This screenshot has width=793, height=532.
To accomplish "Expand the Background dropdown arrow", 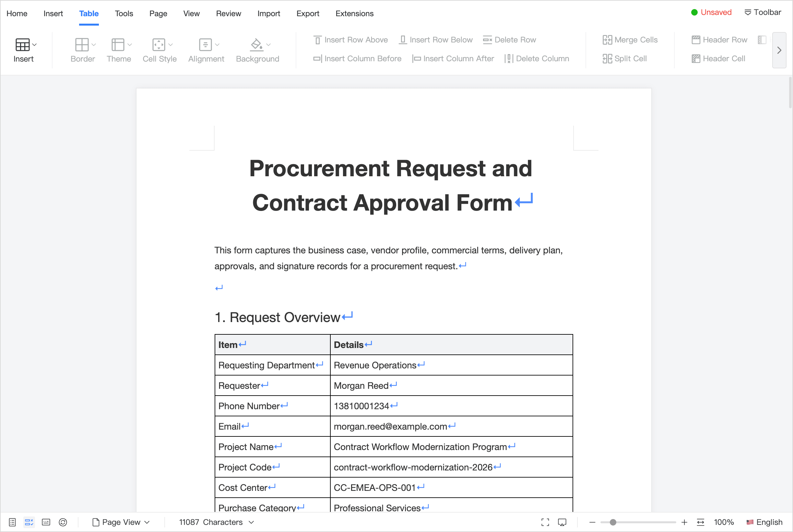I will tap(268, 44).
